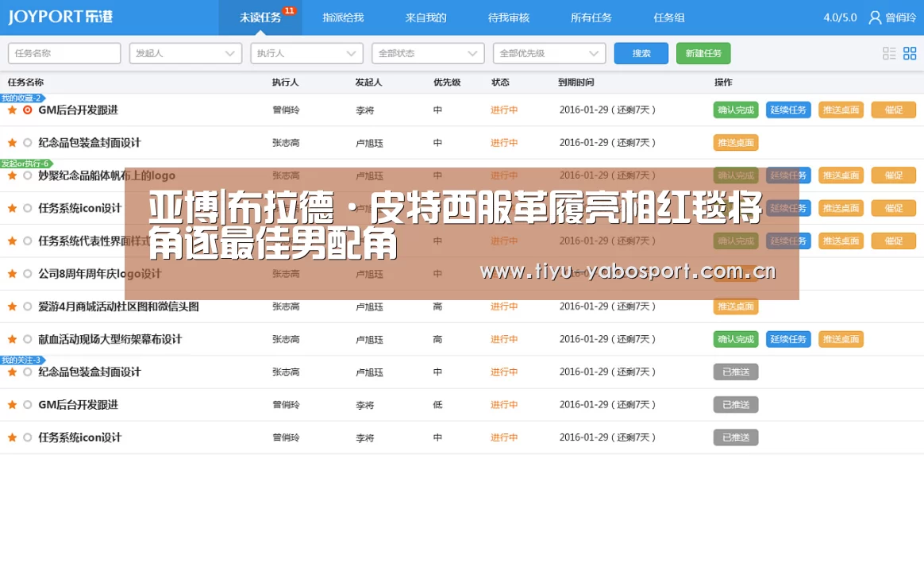This screenshot has height=578, width=924.
Task: Go to the 待我审核 tab
Action: point(509,17)
